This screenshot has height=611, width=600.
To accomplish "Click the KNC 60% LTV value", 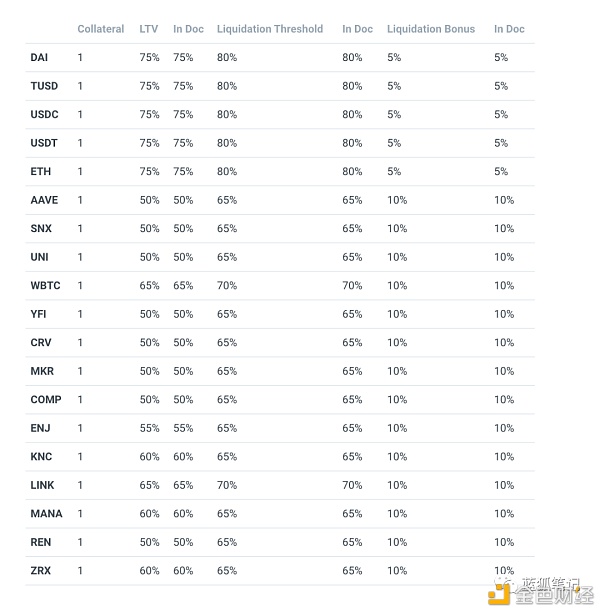I will click(x=149, y=457).
